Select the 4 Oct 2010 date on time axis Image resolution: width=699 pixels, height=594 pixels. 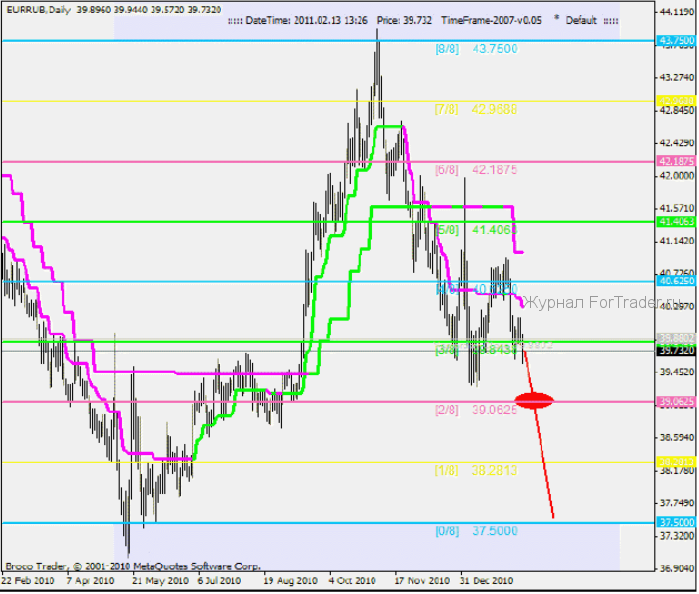(x=351, y=579)
